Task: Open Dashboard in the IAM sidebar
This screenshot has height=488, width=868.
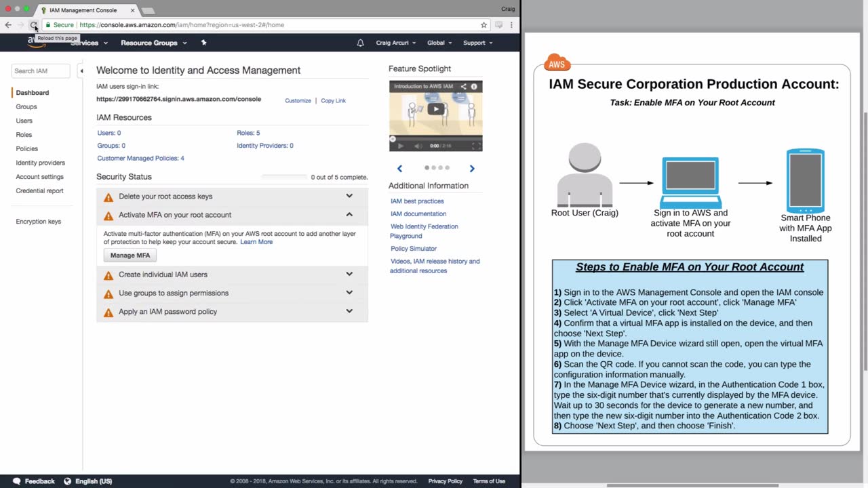Action: coord(33,93)
